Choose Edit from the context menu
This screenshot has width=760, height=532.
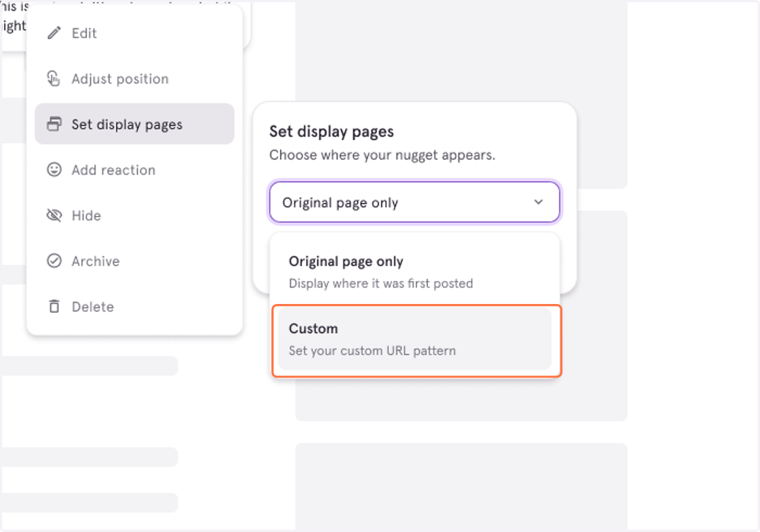tap(134, 33)
